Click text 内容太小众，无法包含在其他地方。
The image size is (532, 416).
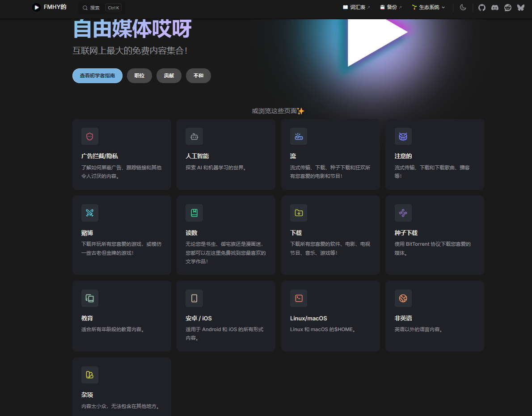pos(121,406)
